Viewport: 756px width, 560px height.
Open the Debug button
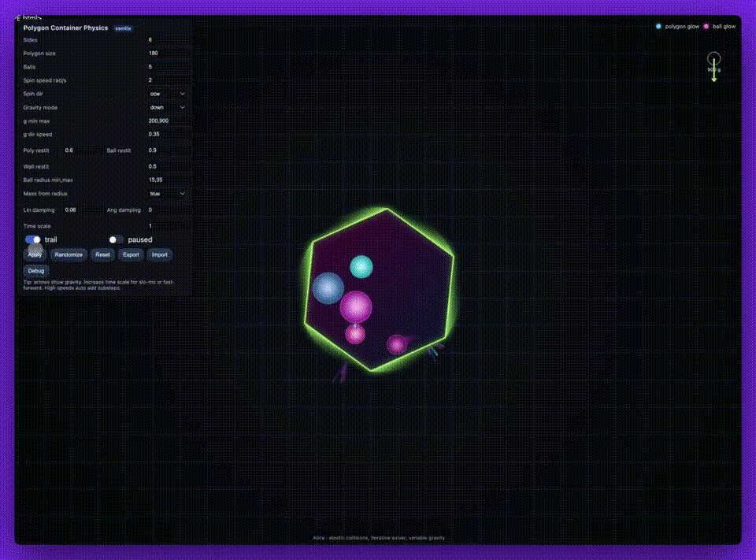pyautogui.click(x=36, y=271)
